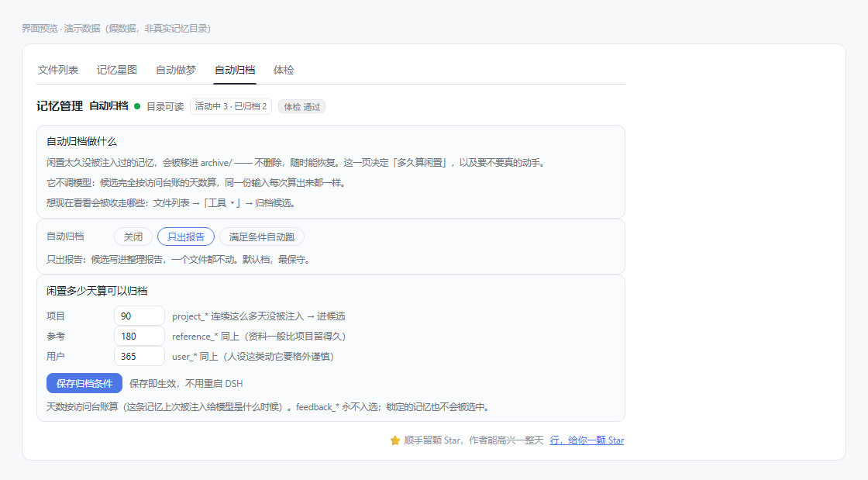
Task: Open the 文件列表 tab
Action: click(x=58, y=71)
